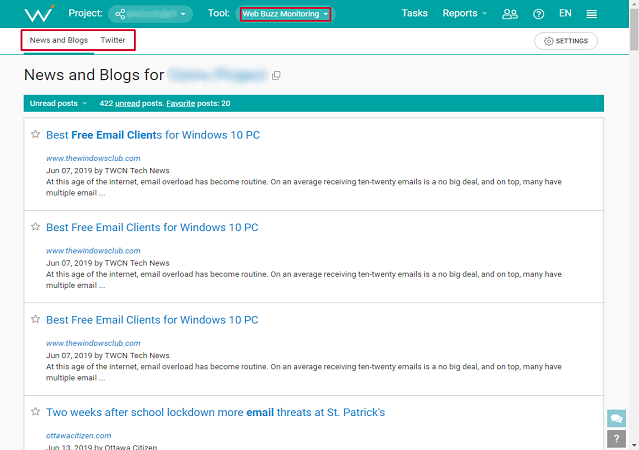Open third Best Free Email Clients headline
The width and height of the screenshot is (639, 450).
(152, 320)
